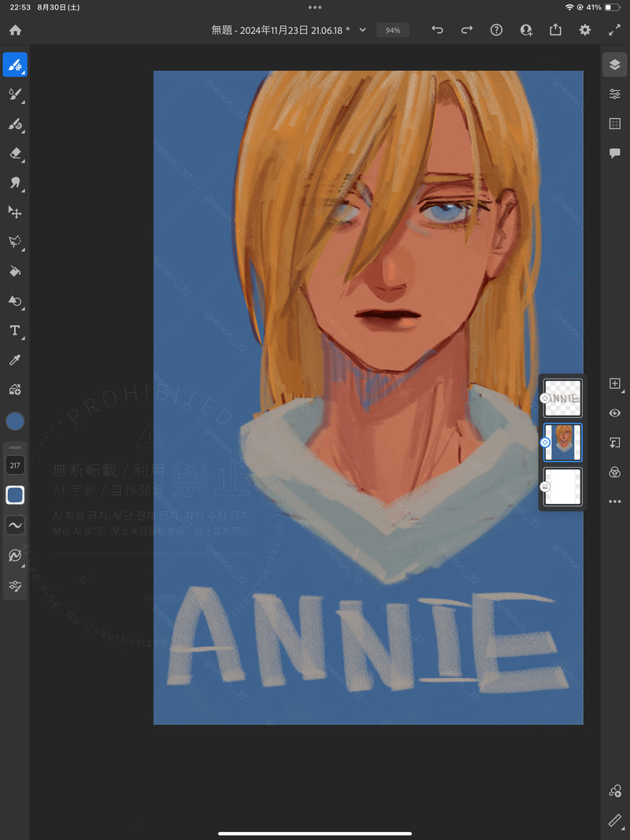Tap the 94% zoom level field
Image resolution: width=630 pixels, height=840 pixels.
(393, 31)
